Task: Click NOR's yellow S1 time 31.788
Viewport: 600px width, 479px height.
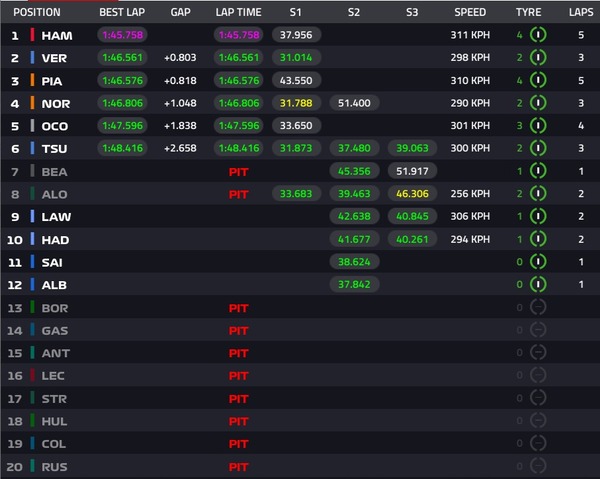Action: tap(296, 103)
